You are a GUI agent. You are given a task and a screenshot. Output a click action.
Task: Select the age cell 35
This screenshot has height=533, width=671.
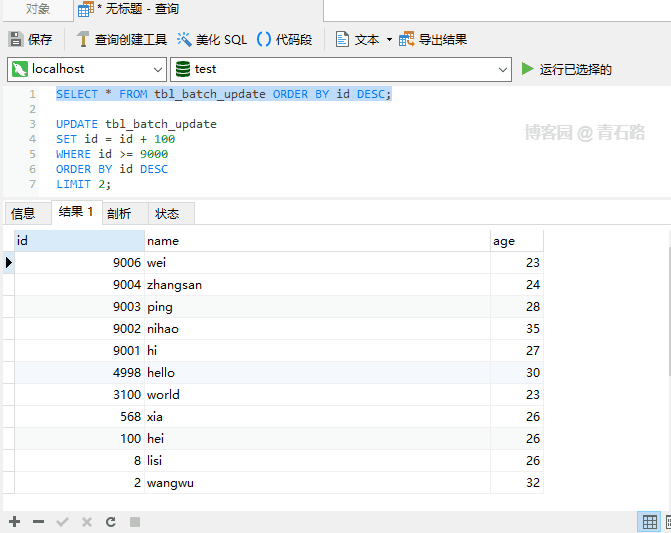point(517,329)
